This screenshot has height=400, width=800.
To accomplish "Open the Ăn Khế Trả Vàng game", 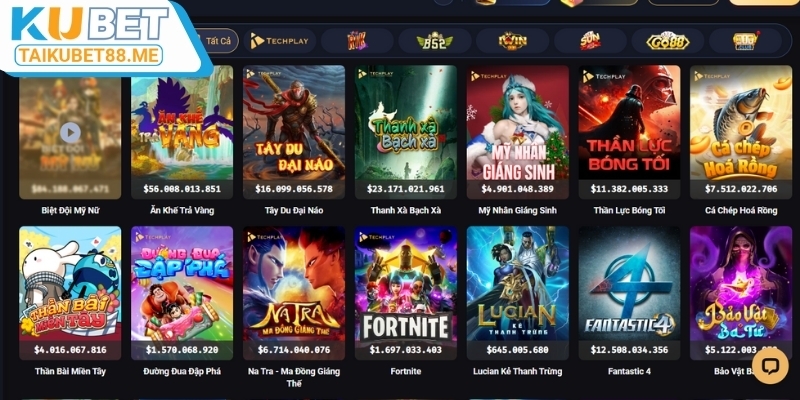I will coord(182,132).
